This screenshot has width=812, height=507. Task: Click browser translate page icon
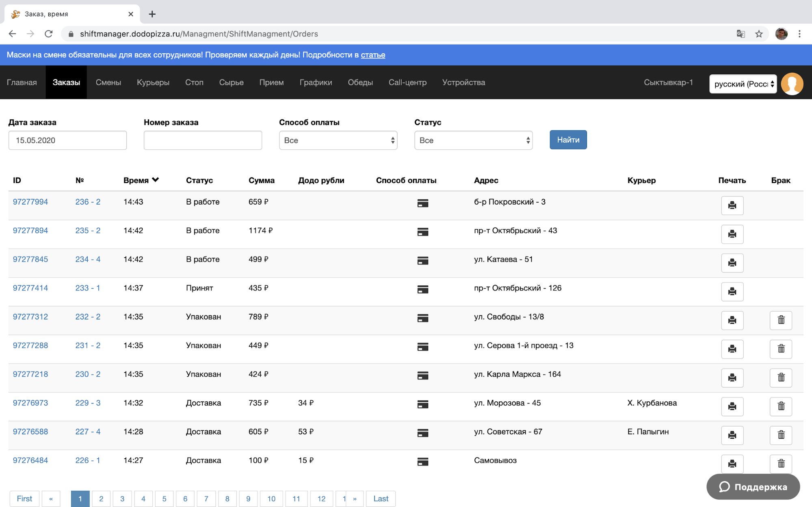[x=741, y=34]
